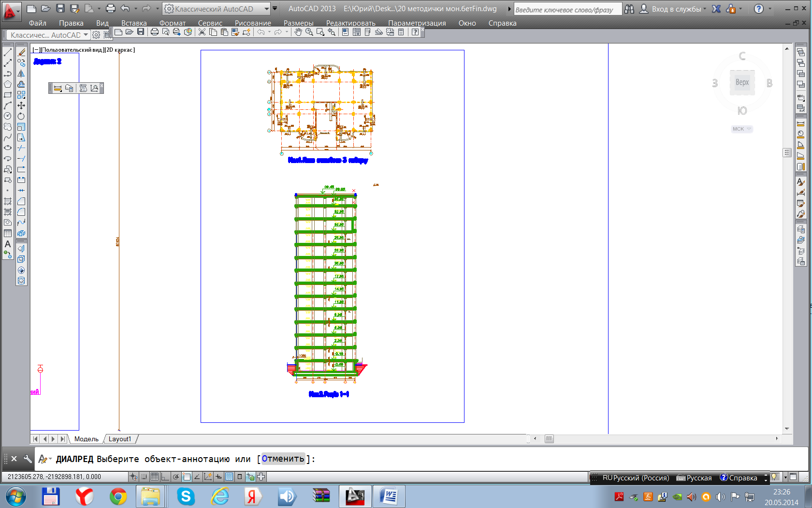Open the Файл menu
Image resolution: width=812 pixels, height=508 pixels.
(38, 23)
